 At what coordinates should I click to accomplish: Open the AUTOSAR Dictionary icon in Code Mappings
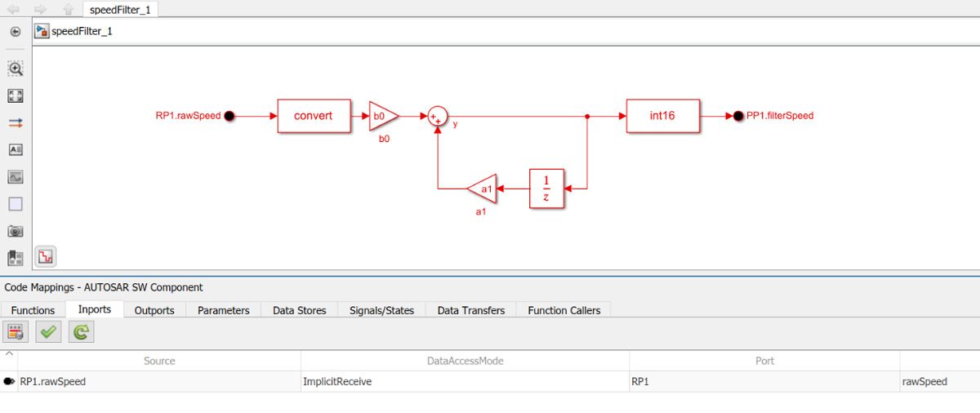pyautogui.click(x=15, y=331)
